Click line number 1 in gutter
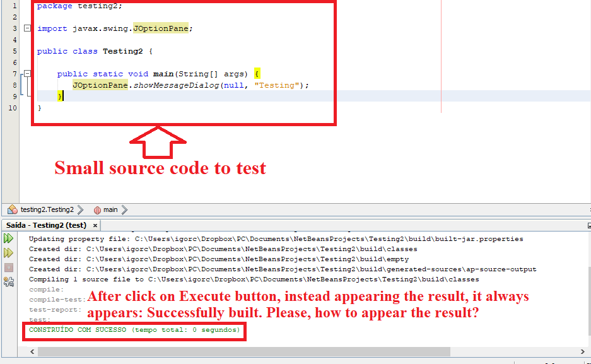 coord(15,6)
